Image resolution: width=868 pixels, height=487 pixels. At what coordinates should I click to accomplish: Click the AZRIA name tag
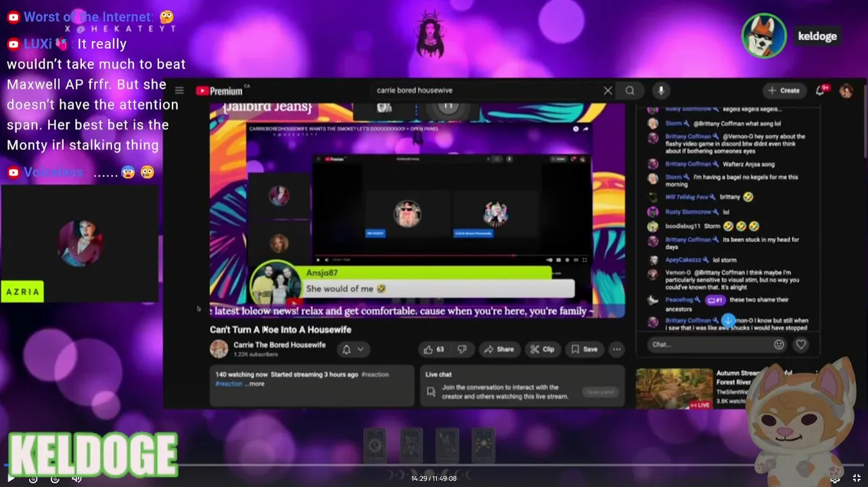coord(22,292)
